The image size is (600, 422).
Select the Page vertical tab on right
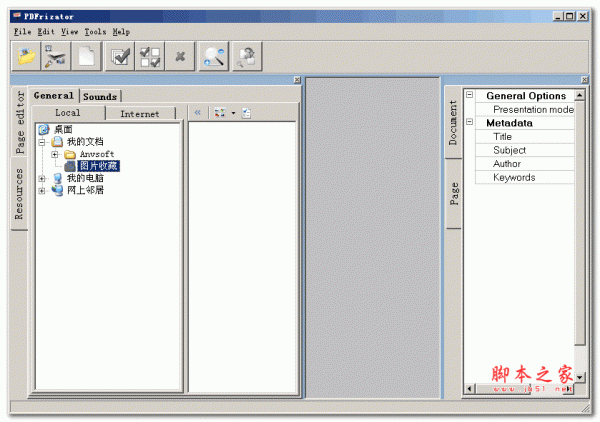(x=454, y=194)
